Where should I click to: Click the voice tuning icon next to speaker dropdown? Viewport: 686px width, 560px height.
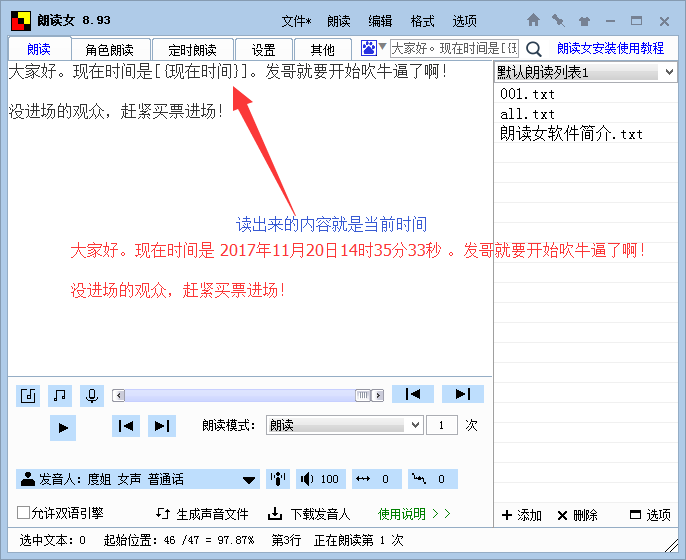coord(278,479)
